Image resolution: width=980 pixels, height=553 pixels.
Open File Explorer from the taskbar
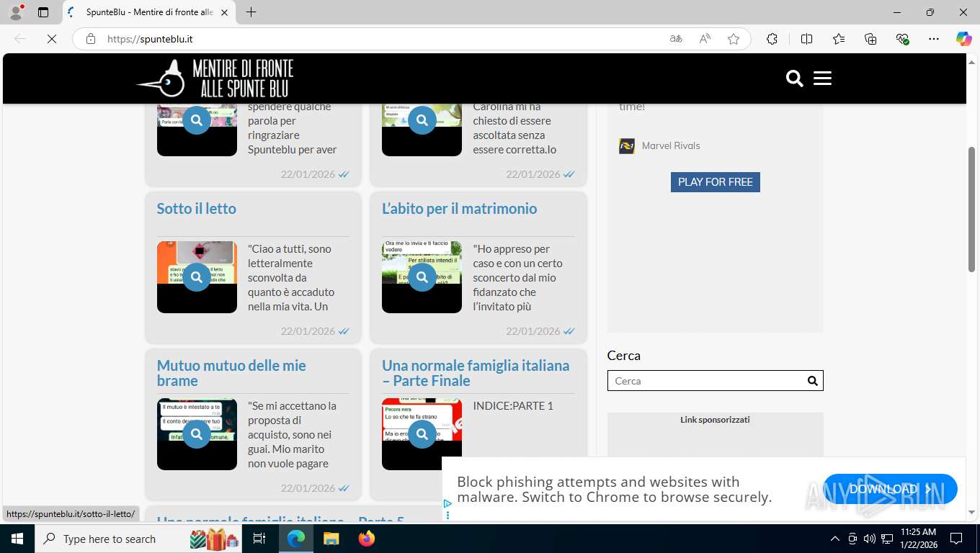tap(331, 539)
